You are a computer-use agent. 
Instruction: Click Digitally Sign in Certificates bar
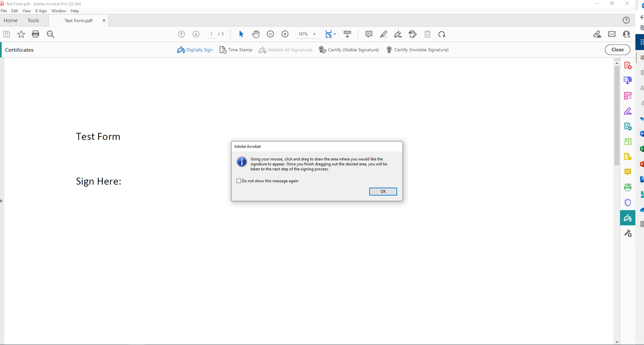[x=195, y=50]
